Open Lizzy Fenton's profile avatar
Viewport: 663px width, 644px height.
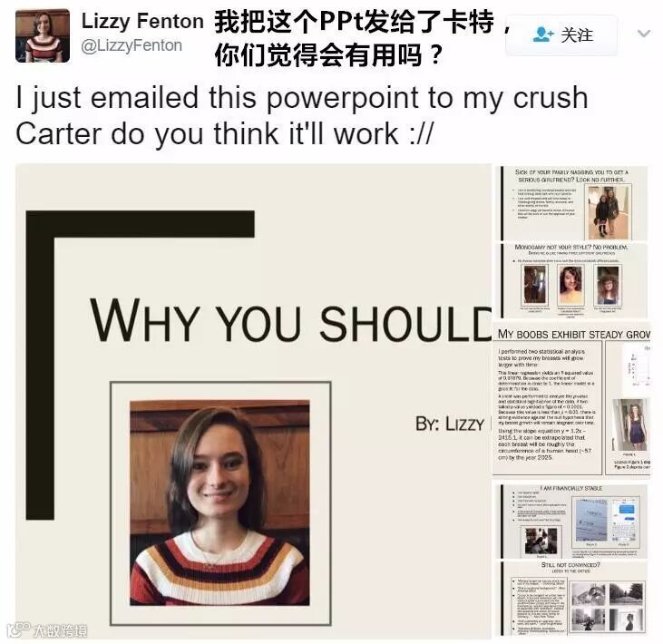[x=43, y=35]
